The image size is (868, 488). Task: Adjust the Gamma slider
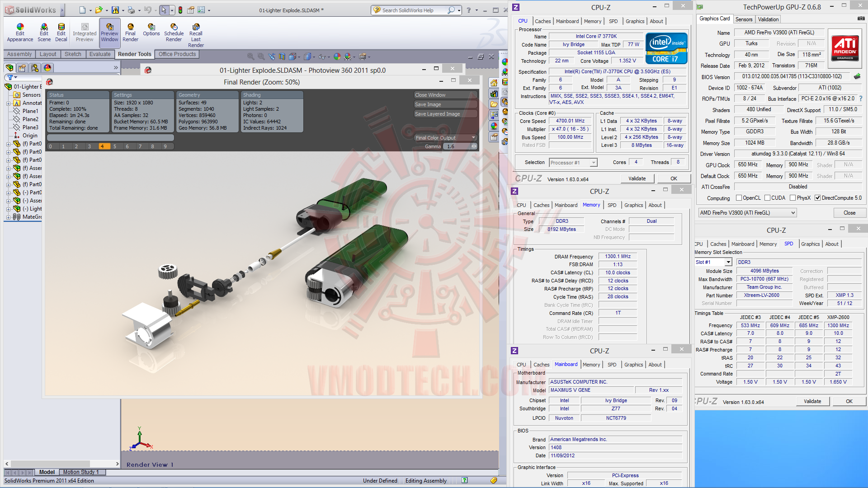coord(473,146)
